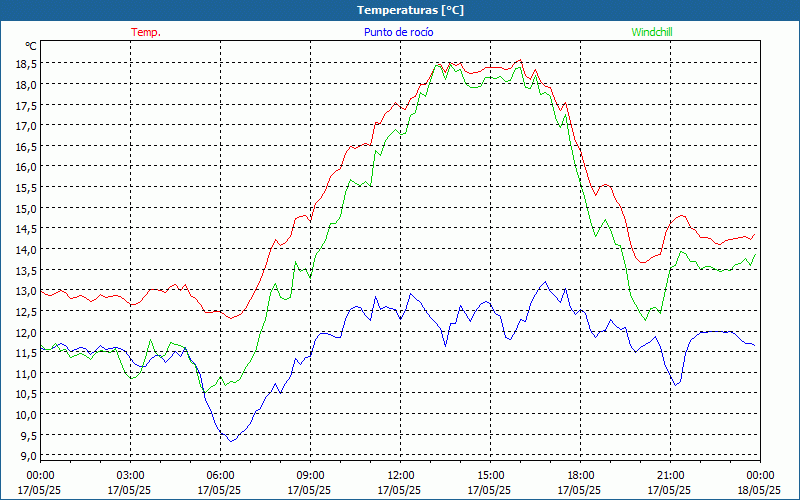Click the 11,0 y-axis value label
Viewport: 800px width, 500px height.
click(x=26, y=373)
